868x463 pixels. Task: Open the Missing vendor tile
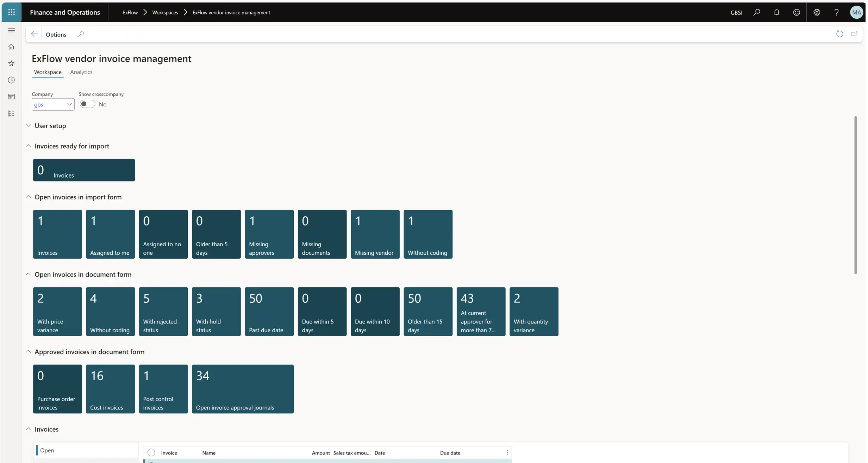tap(375, 234)
